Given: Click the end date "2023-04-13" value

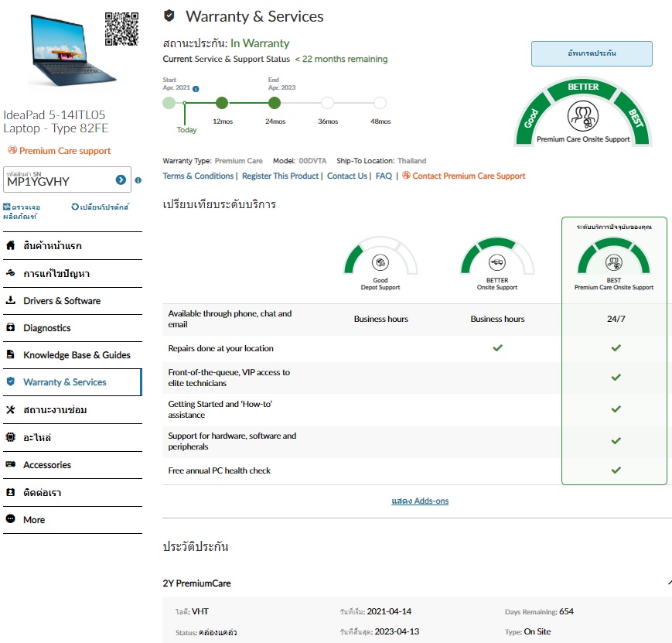Looking at the screenshot, I should pyautogui.click(x=397, y=631).
